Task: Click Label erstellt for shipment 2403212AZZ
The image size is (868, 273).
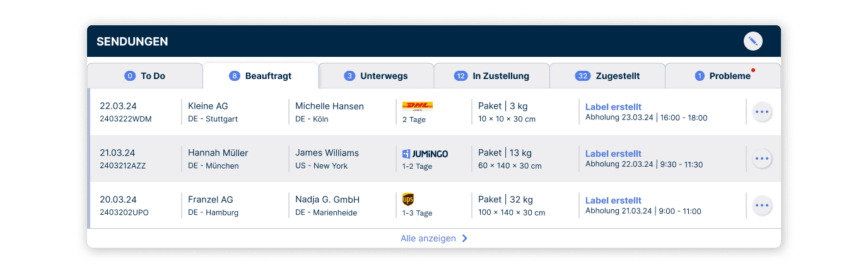Action: point(613,154)
